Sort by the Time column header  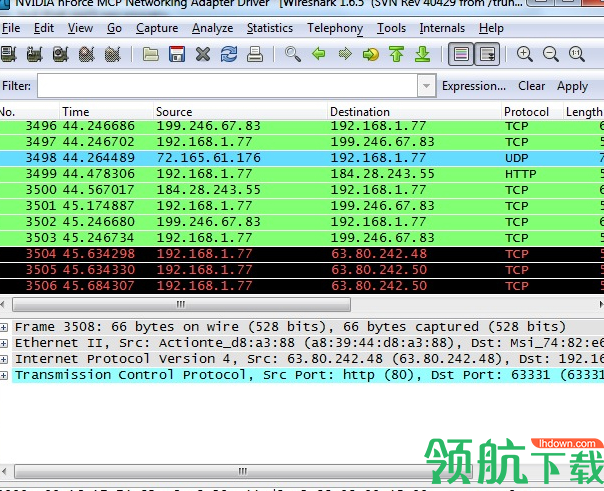pyautogui.click(x=106, y=112)
